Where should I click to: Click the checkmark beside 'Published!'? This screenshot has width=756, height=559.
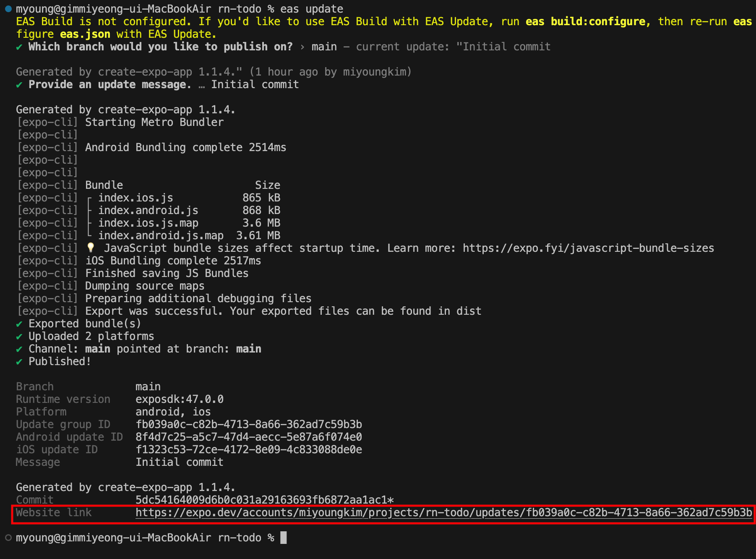(19, 362)
